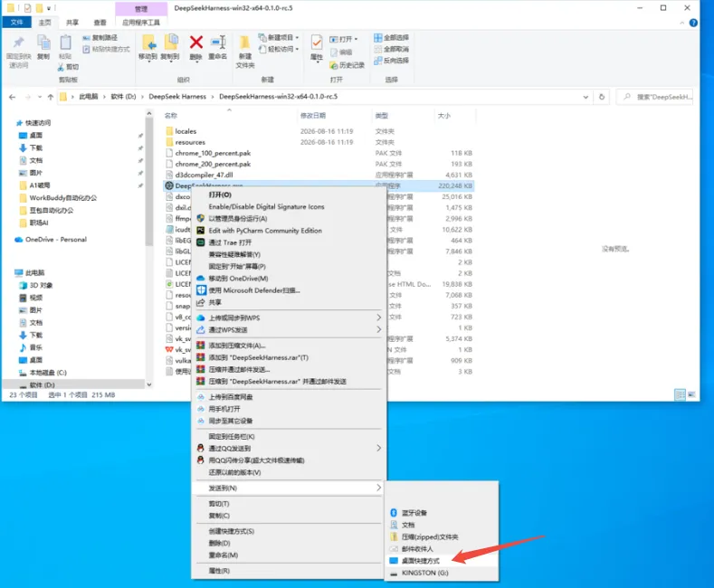714x588 pixels.
Task: Click the Microsoft Defender shield icon
Action: (201, 289)
